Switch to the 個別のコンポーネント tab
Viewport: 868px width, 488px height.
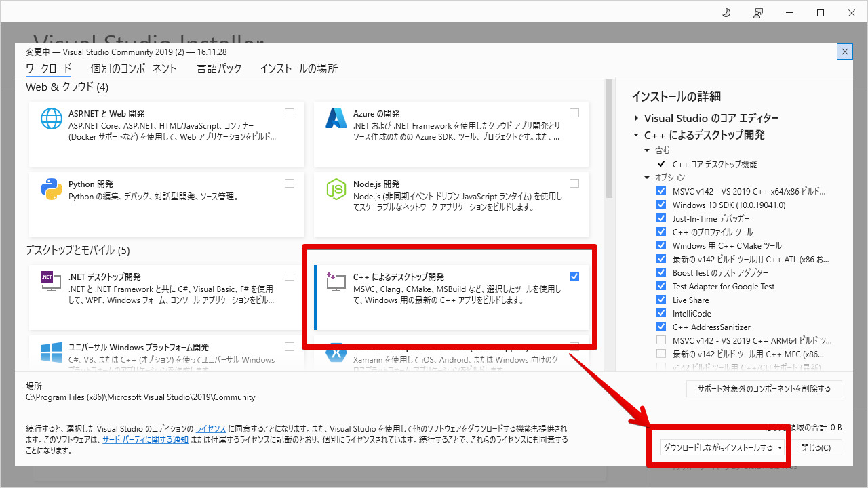coord(134,68)
